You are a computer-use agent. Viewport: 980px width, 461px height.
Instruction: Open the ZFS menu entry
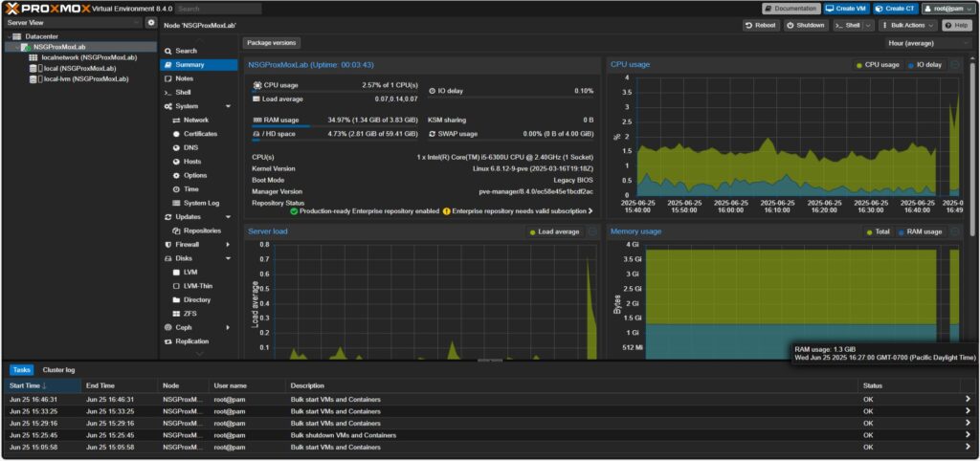tap(198, 314)
